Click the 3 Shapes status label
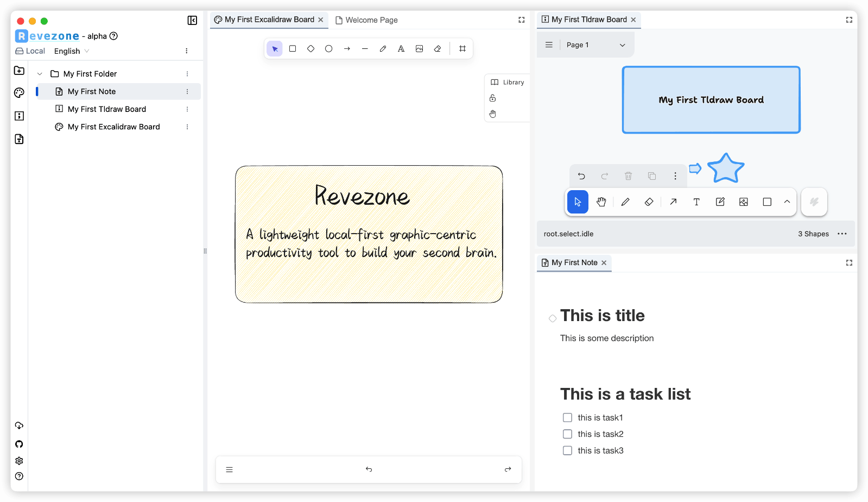 coord(813,234)
